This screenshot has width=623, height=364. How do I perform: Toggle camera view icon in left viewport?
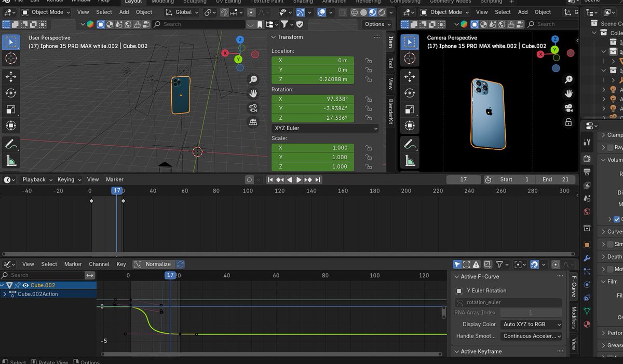click(253, 108)
